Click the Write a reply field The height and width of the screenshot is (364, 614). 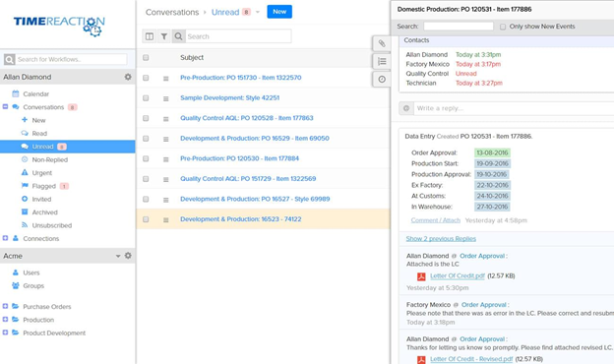[514, 108]
